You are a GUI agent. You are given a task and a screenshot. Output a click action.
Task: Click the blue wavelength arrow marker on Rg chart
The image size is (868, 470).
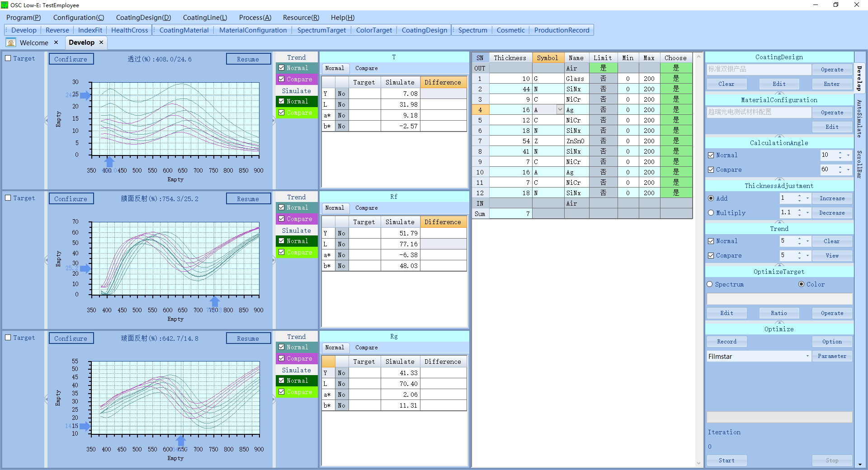(x=181, y=440)
